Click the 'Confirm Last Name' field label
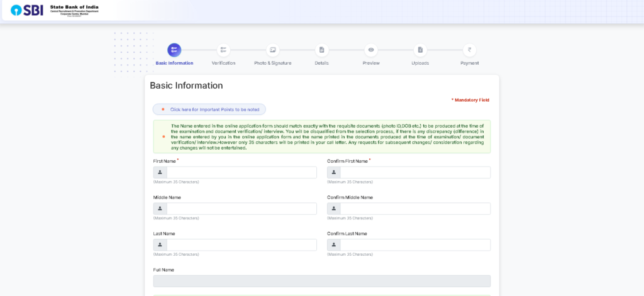Image resolution: width=644 pixels, height=296 pixels. click(347, 234)
